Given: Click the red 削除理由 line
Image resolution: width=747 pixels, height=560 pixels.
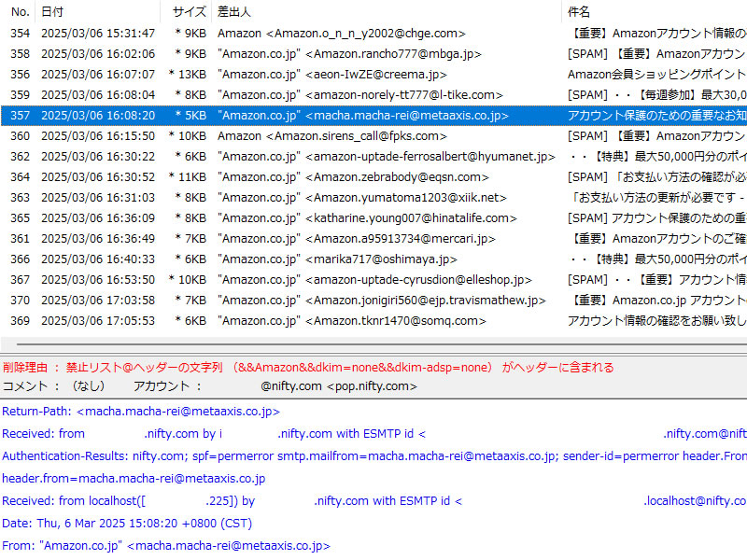Looking at the screenshot, I should 308,367.
